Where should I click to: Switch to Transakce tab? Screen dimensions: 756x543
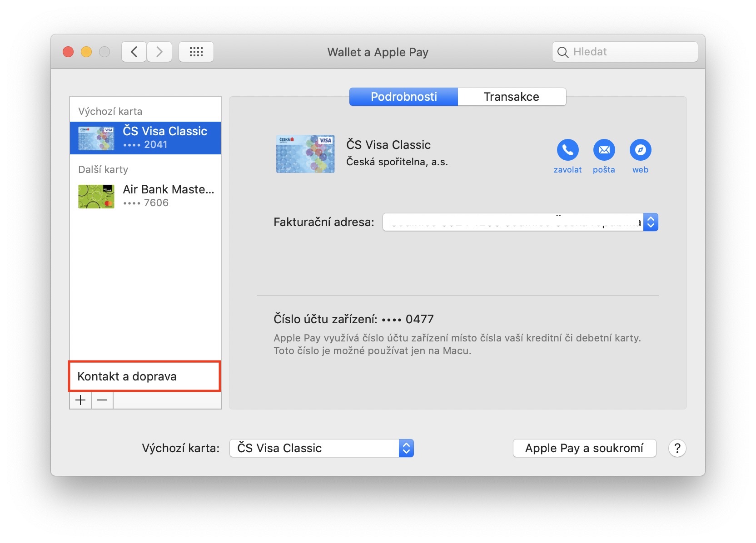(512, 97)
